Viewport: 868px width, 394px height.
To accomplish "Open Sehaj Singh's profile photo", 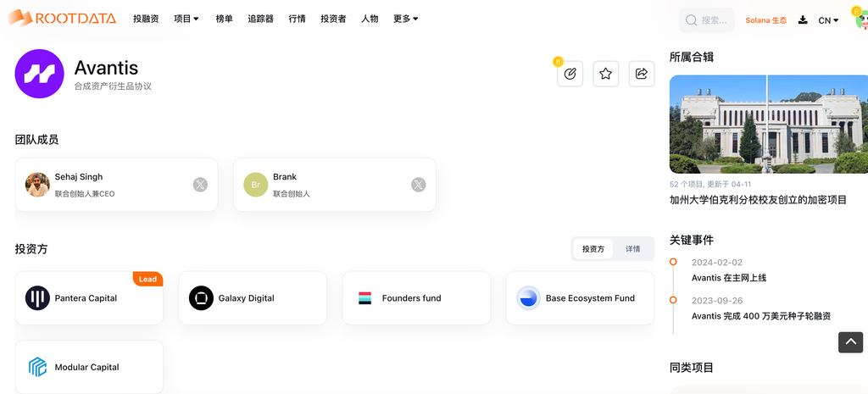I will [37, 185].
